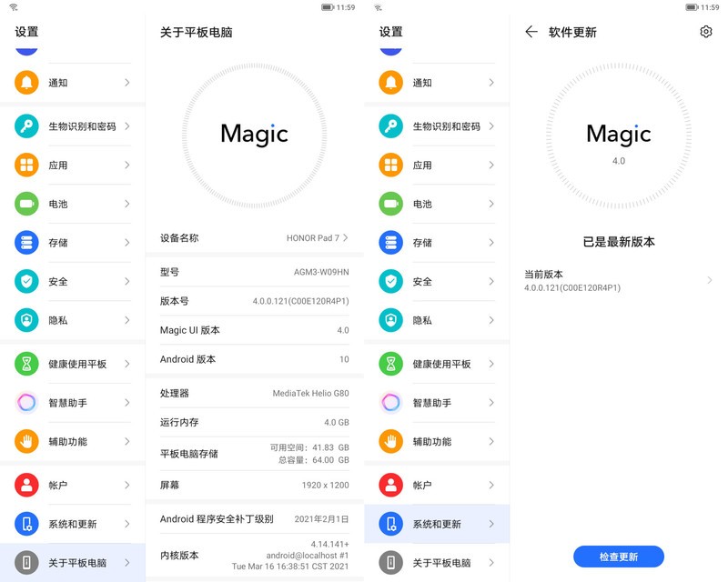Open the gear icon on 软件更新 page
Screen dimensions: 728x582
coord(707,31)
